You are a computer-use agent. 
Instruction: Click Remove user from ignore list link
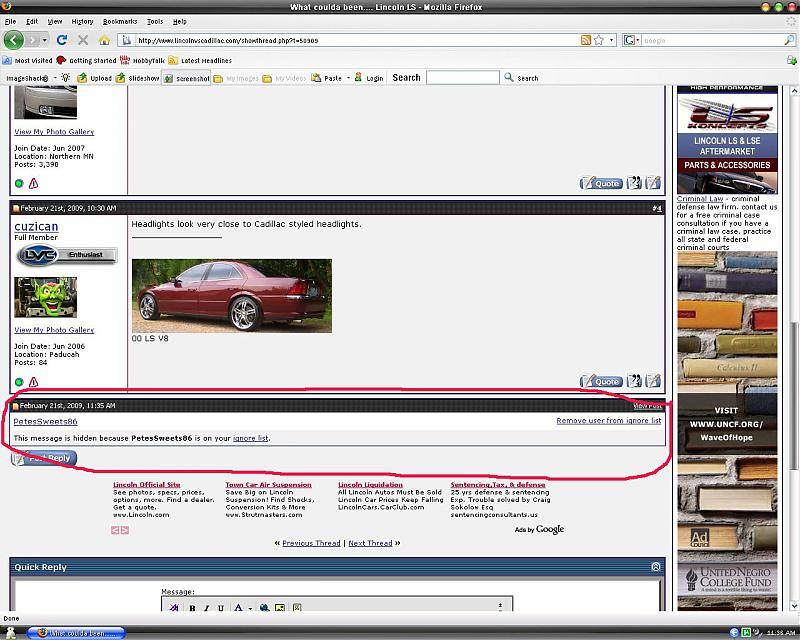tap(608, 421)
